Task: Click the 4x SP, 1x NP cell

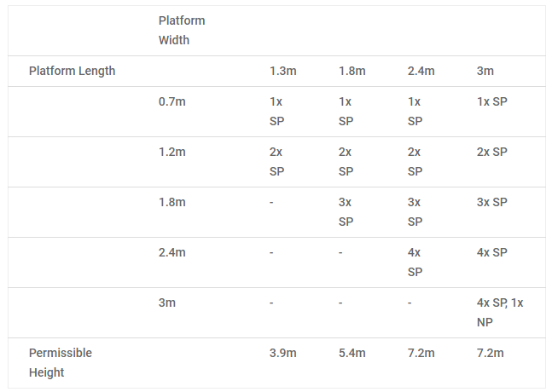Action: coord(501,312)
